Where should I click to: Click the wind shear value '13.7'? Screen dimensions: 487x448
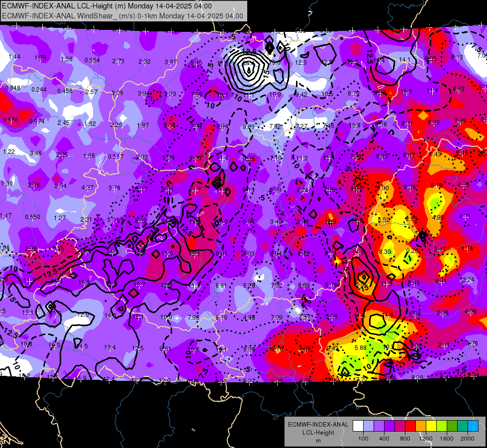click(139, 284)
